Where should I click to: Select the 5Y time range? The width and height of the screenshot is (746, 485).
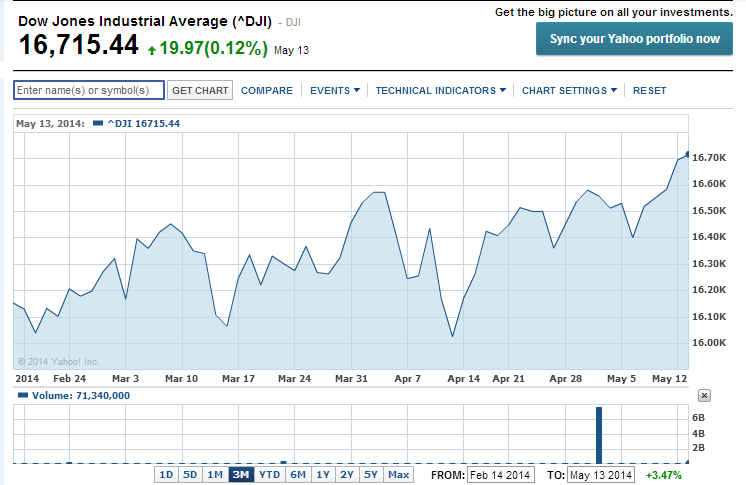tap(371, 475)
